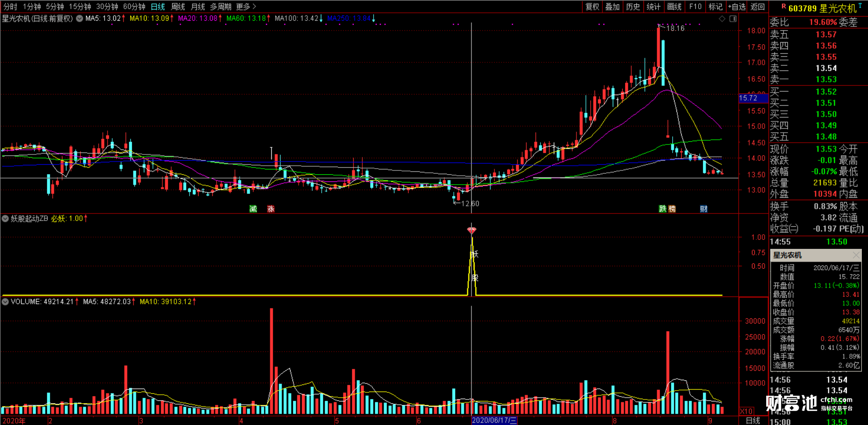Click the 叠加 overlay button
Screen dimensions: 868x425
click(x=612, y=7)
